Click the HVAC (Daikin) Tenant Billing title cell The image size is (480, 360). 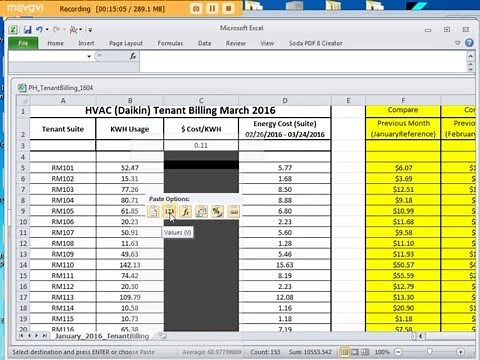[180, 111]
